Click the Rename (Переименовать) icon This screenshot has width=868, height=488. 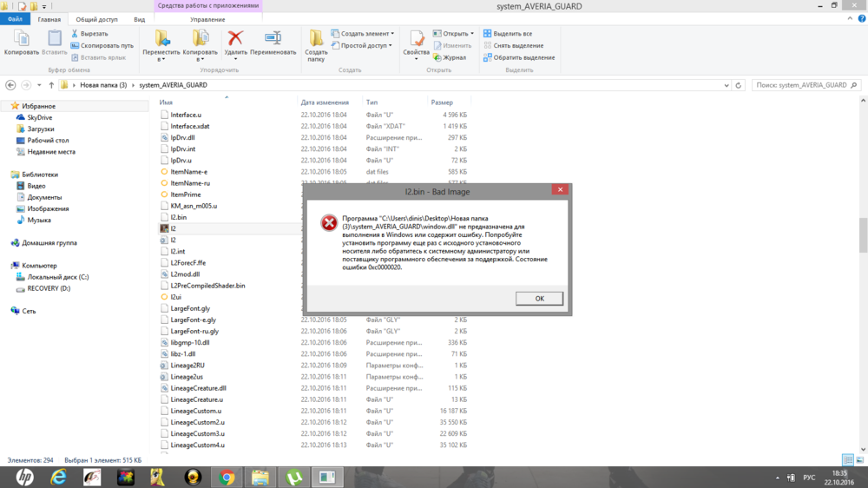pos(273,39)
